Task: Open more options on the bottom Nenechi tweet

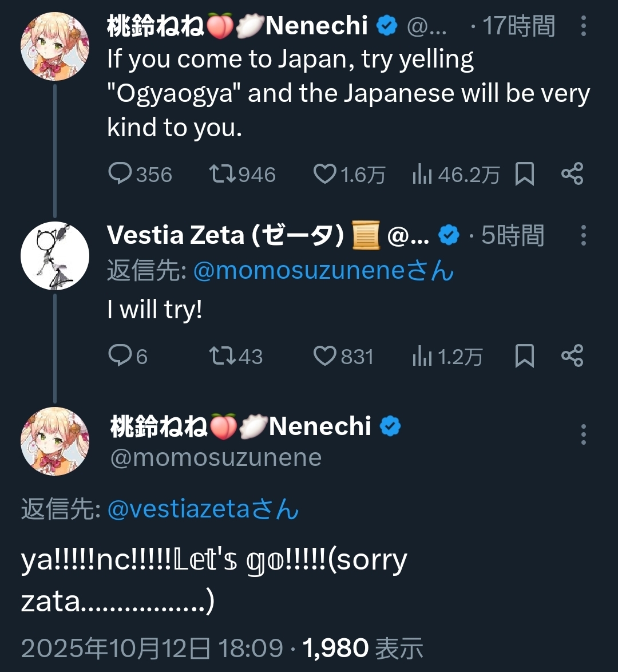Action: [583, 434]
